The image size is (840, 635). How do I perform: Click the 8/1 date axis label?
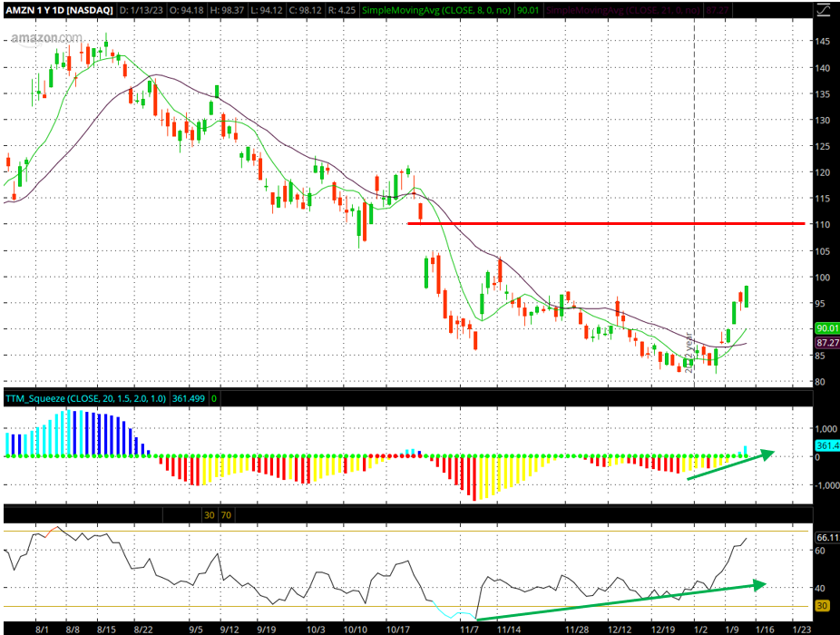(x=43, y=630)
